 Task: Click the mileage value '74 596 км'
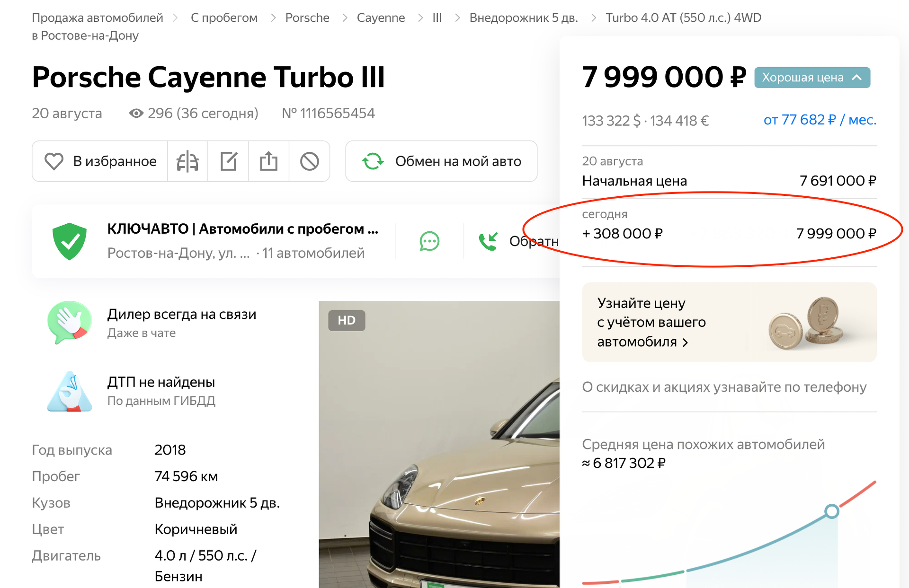187,476
